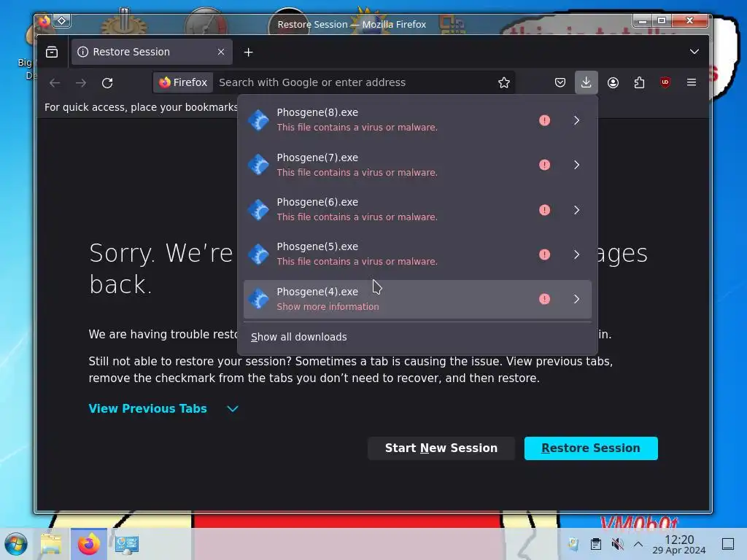Click Firefox taskbar button
Viewport: 747px width, 560px height.
(88, 544)
